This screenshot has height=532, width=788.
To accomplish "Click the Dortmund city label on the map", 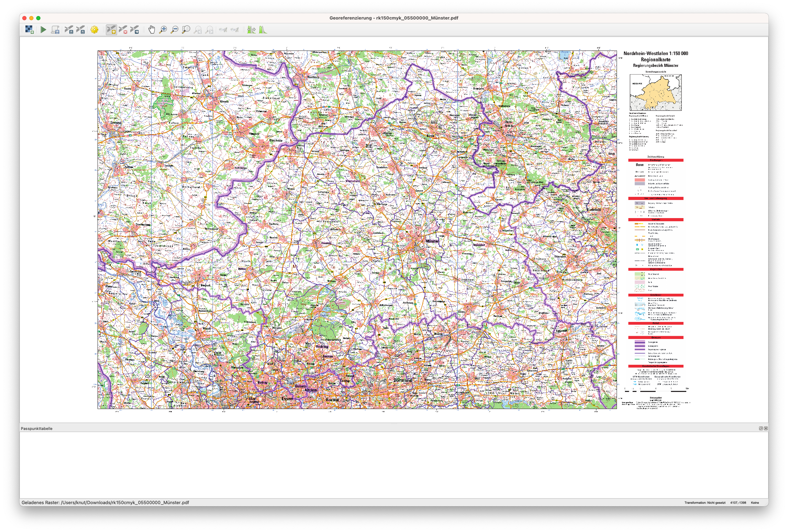I will (x=403, y=380).
